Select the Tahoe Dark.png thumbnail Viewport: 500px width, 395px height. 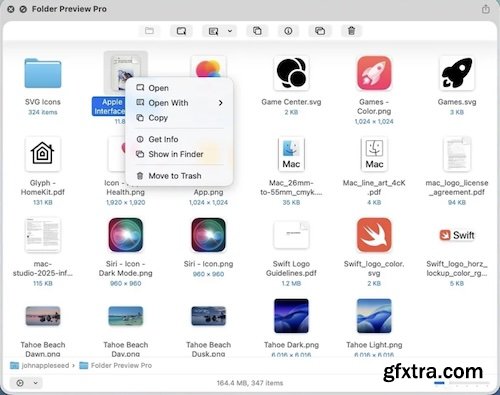tap(291, 316)
